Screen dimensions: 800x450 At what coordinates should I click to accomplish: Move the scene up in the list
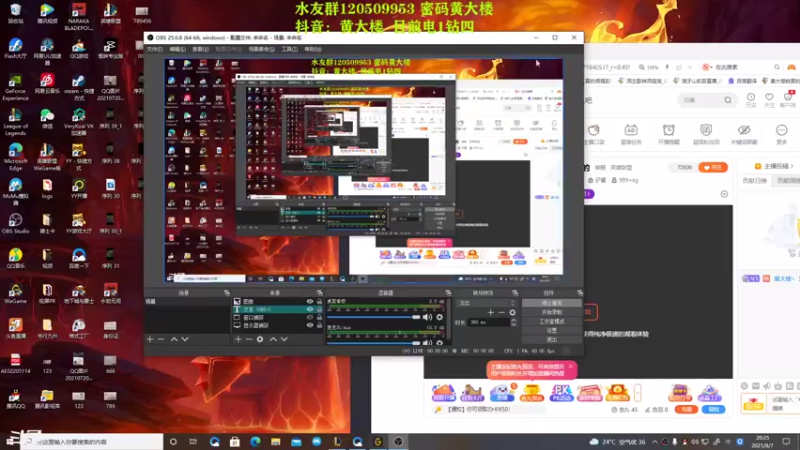pyautogui.click(x=174, y=339)
